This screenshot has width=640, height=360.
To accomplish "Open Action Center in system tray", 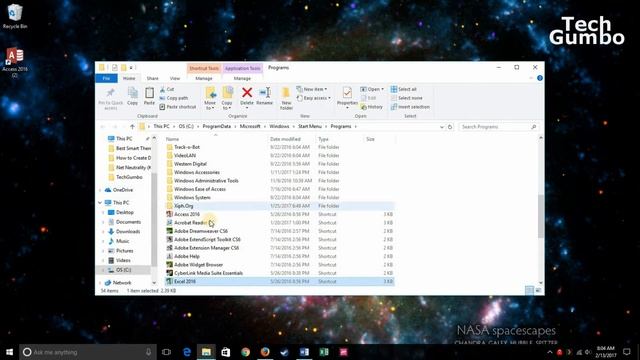I will pyautogui.click(x=627, y=352).
